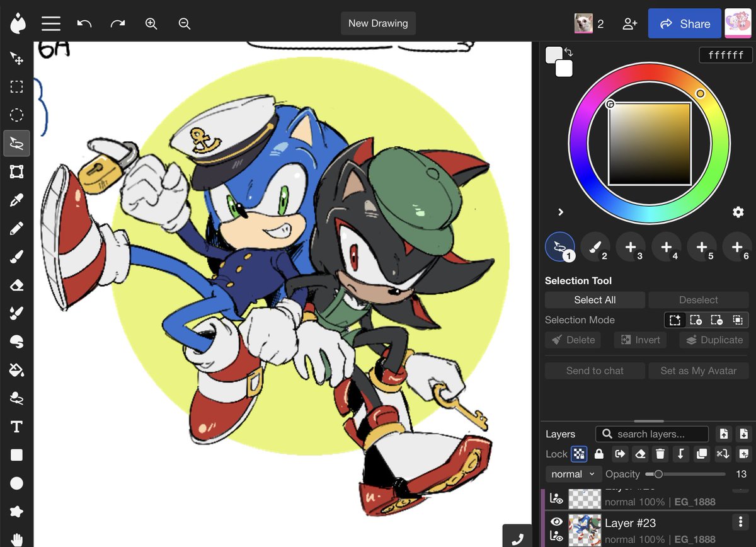
Task: Select the Ellipse shape tool
Action: coord(16,483)
